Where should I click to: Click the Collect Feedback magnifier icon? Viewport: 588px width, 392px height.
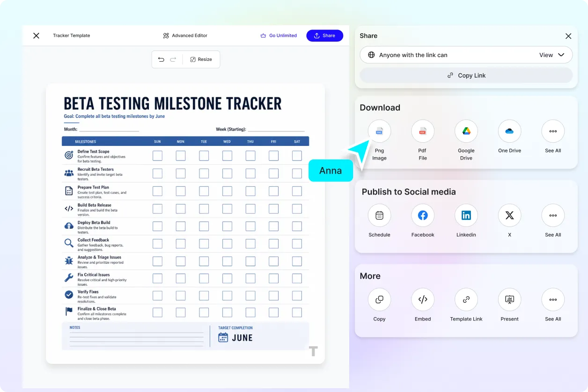click(69, 243)
